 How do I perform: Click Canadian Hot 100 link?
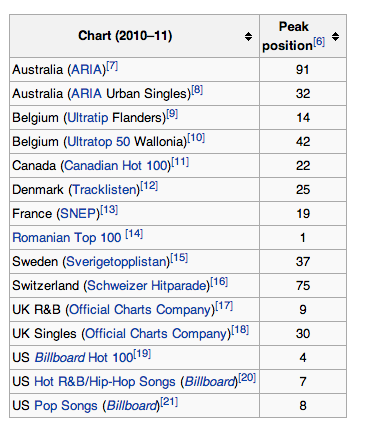pyautogui.click(x=115, y=166)
